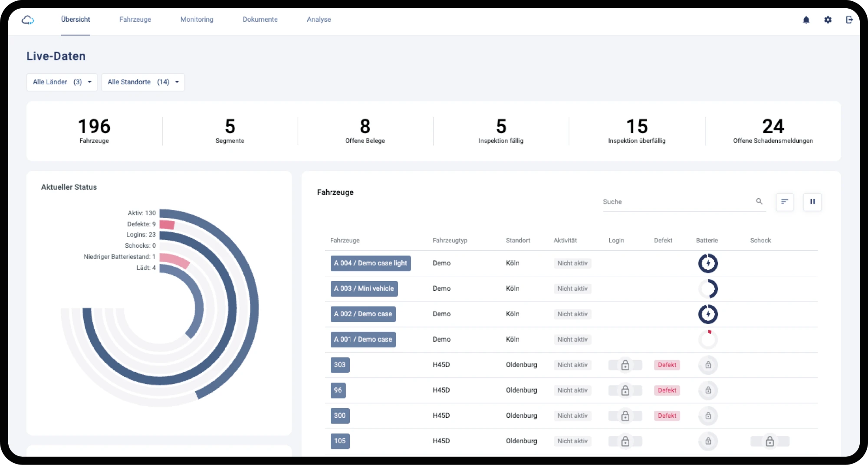This screenshot has width=868, height=465.
Task: Click the pink Defekte arc in chart
Action: (x=167, y=224)
